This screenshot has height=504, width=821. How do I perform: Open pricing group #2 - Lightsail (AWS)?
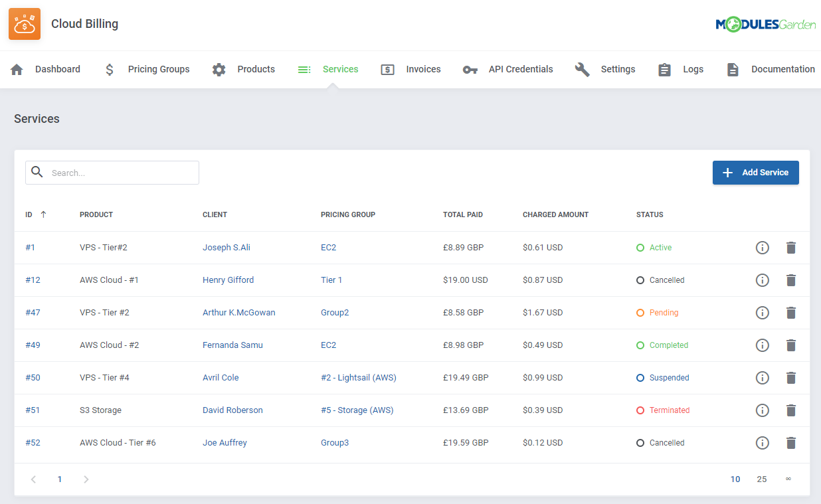(x=359, y=378)
